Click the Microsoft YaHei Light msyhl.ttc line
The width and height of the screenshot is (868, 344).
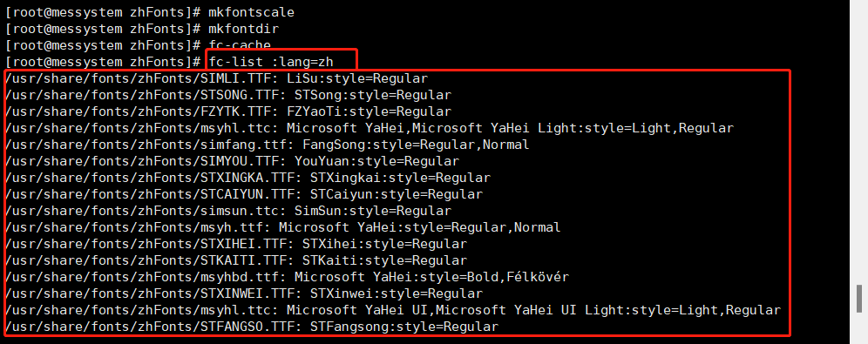click(x=370, y=128)
